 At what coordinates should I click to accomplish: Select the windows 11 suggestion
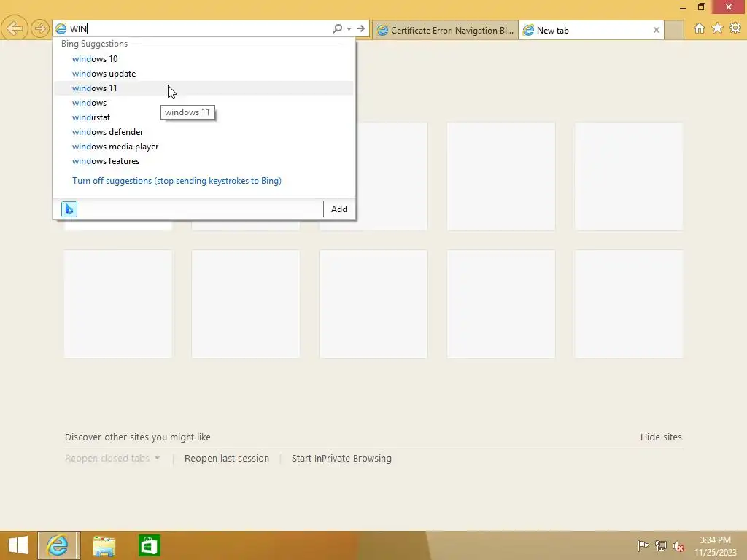pos(204,88)
